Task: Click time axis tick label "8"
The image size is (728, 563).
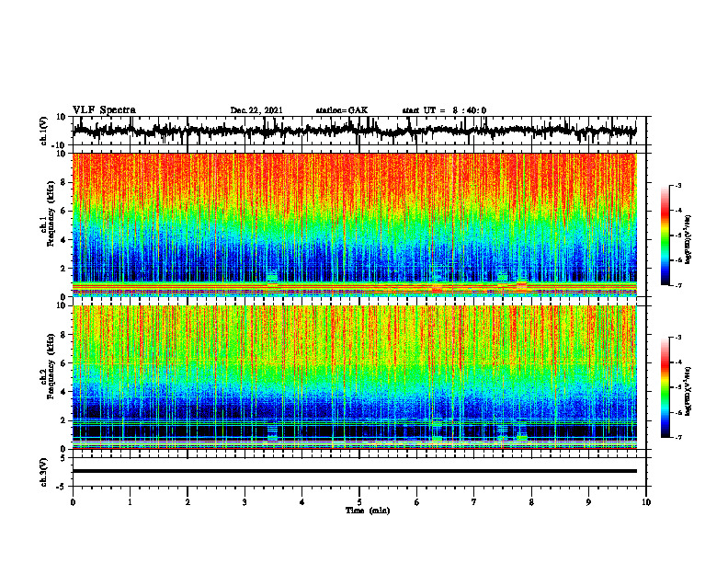Action: [531, 502]
